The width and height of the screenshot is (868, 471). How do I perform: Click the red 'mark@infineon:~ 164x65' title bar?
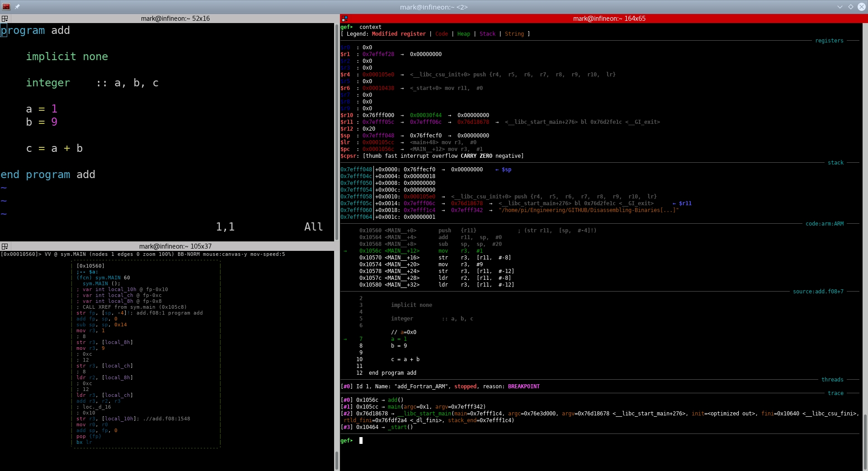pos(609,19)
